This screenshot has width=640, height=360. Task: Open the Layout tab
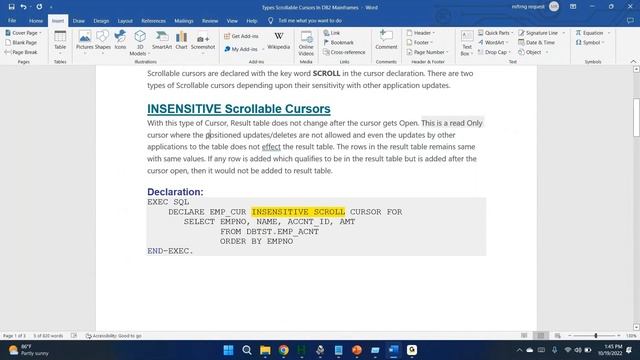(125, 20)
